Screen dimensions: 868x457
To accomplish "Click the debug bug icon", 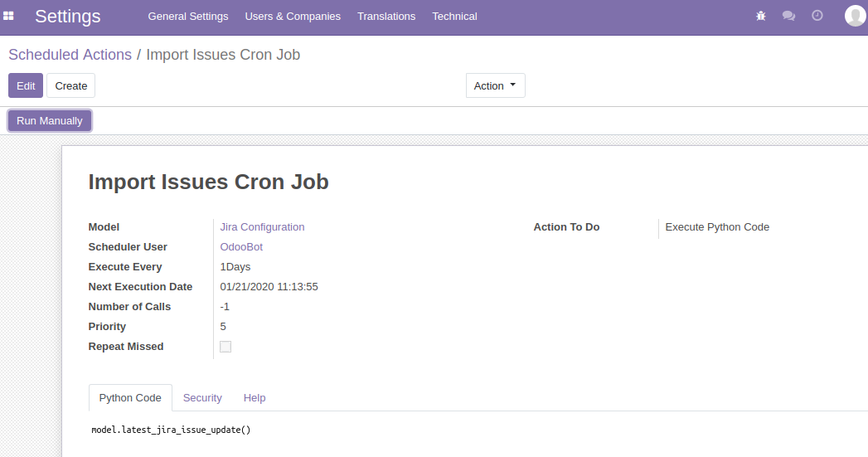I will pyautogui.click(x=761, y=16).
